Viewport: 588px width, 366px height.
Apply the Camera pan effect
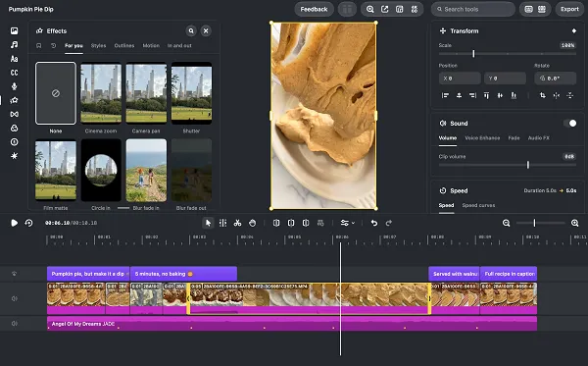click(x=146, y=93)
